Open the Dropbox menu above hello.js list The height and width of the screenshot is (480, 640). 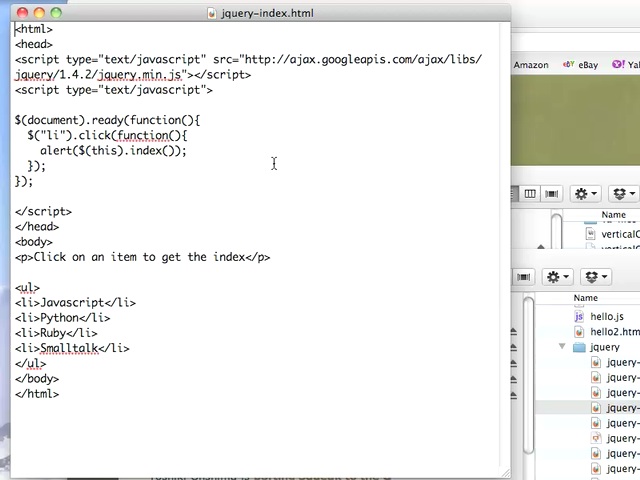click(x=596, y=277)
